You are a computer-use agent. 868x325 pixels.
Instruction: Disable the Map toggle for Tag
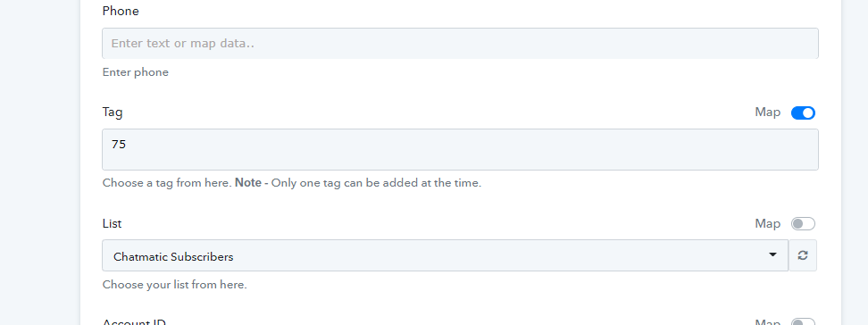(x=803, y=113)
